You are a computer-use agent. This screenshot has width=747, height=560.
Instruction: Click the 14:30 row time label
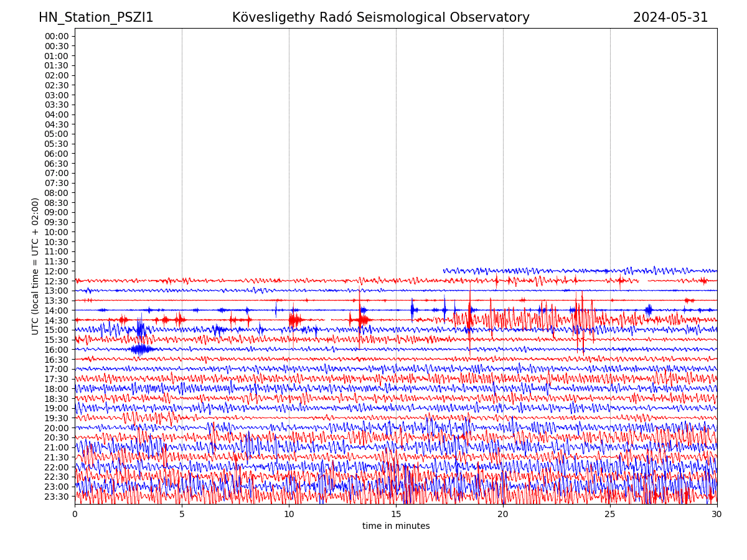57,320
